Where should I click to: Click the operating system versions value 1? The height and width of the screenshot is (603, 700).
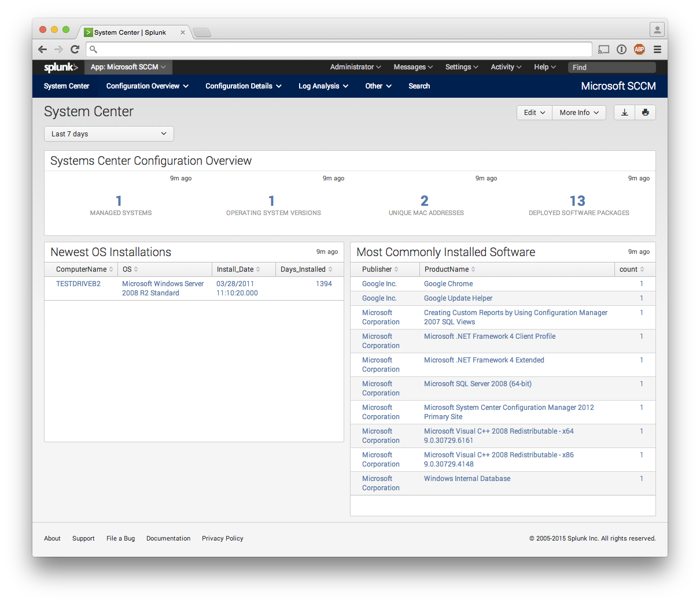(271, 201)
